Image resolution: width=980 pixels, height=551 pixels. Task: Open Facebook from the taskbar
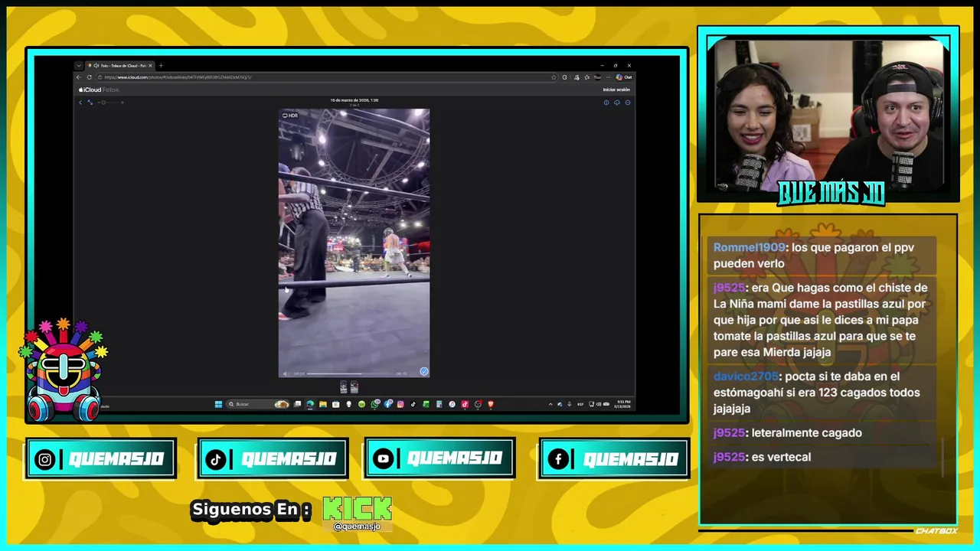pos(388,404)
